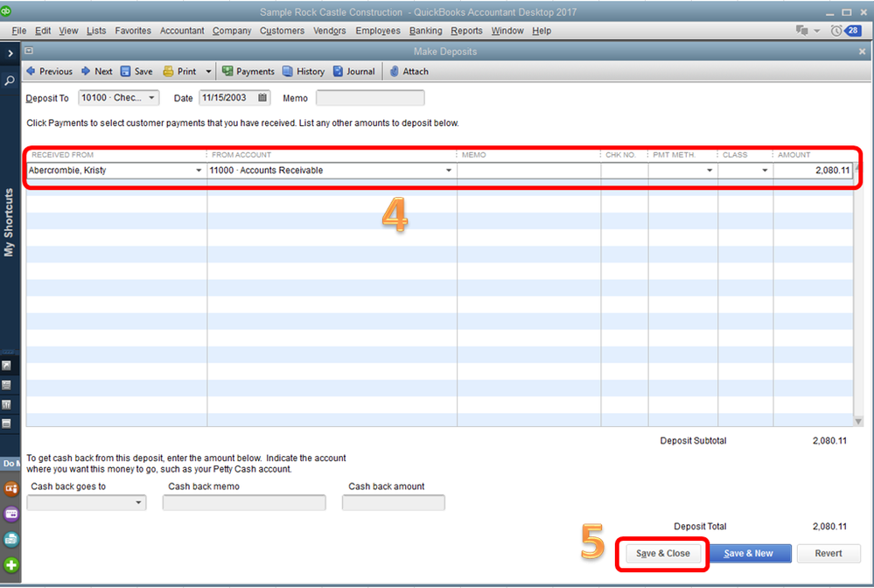Click the reminders alarm clock icon
The width and height of the screenshot is (874, 588).
pos(836,31)
